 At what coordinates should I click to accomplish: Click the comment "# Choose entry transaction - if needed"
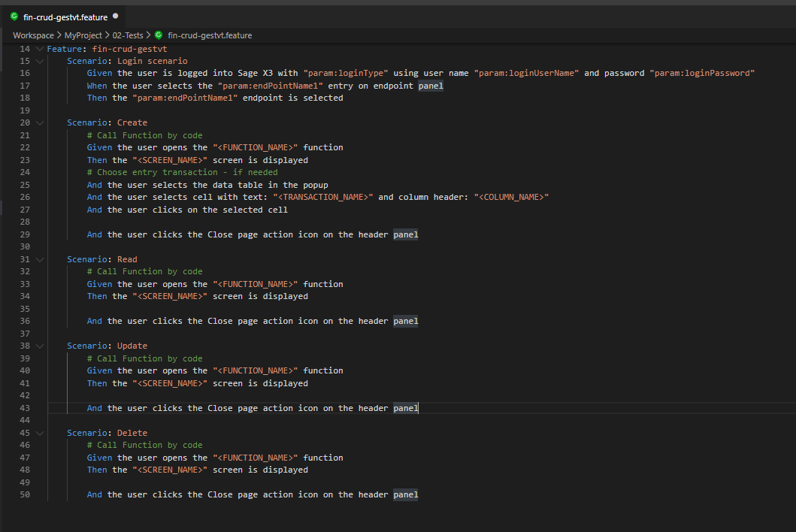click(x=182, y=173)
